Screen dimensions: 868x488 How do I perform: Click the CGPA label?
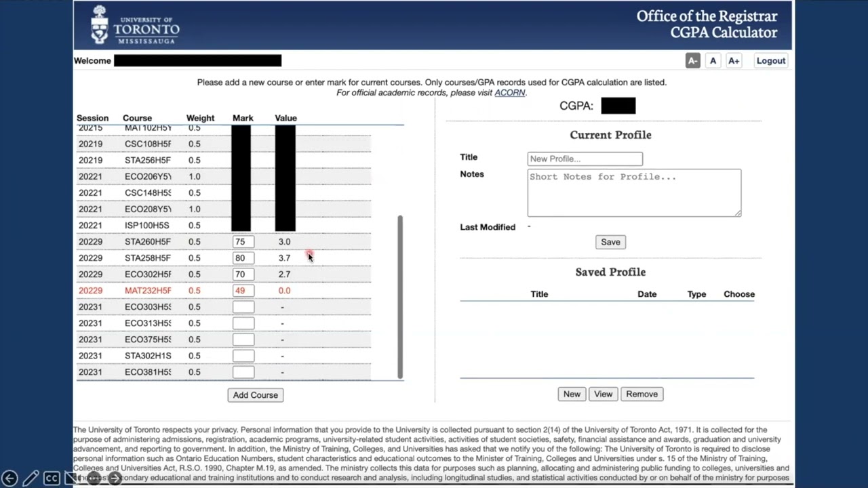coord(576,106)
